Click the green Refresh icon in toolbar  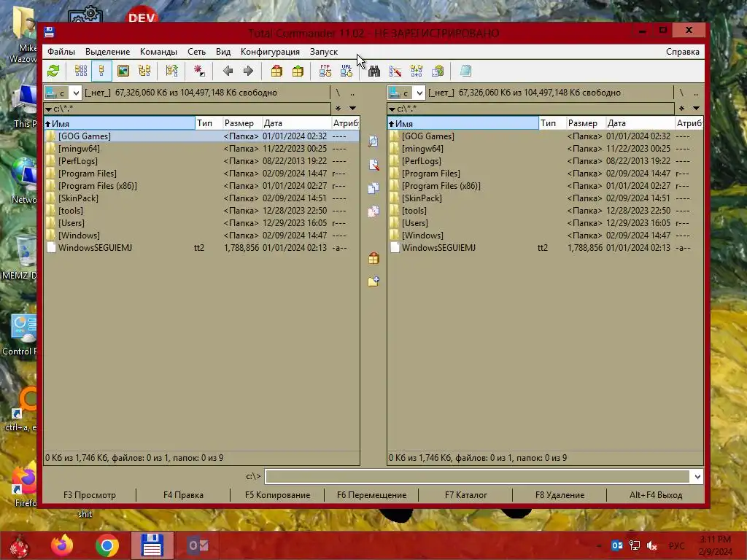point(53,71)
